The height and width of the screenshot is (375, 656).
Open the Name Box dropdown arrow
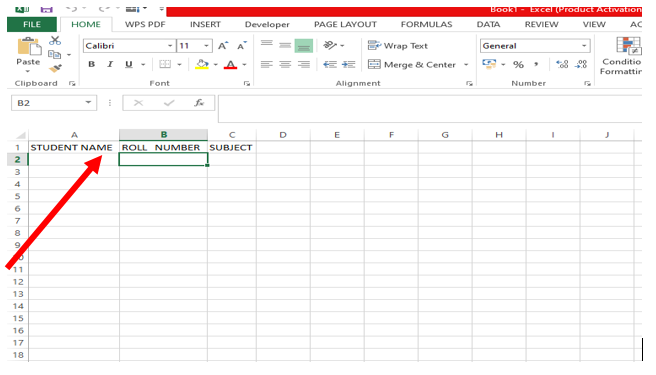coord(88,103)
